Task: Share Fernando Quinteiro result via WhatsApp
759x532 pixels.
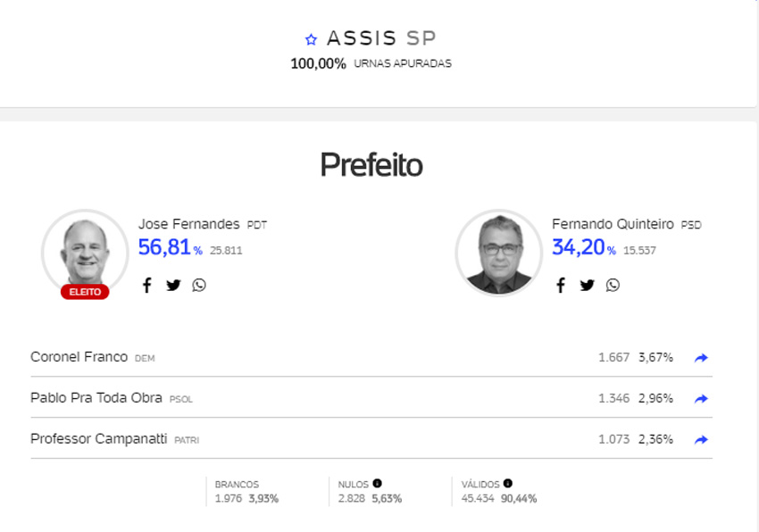Action: point(613,285)
